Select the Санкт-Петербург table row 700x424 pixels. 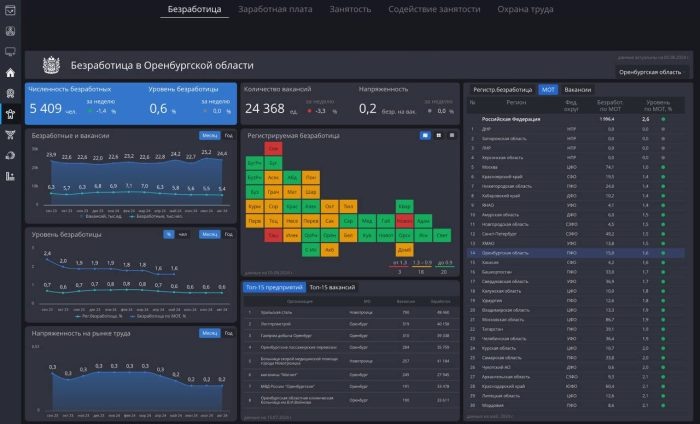(x=576, y=234)
